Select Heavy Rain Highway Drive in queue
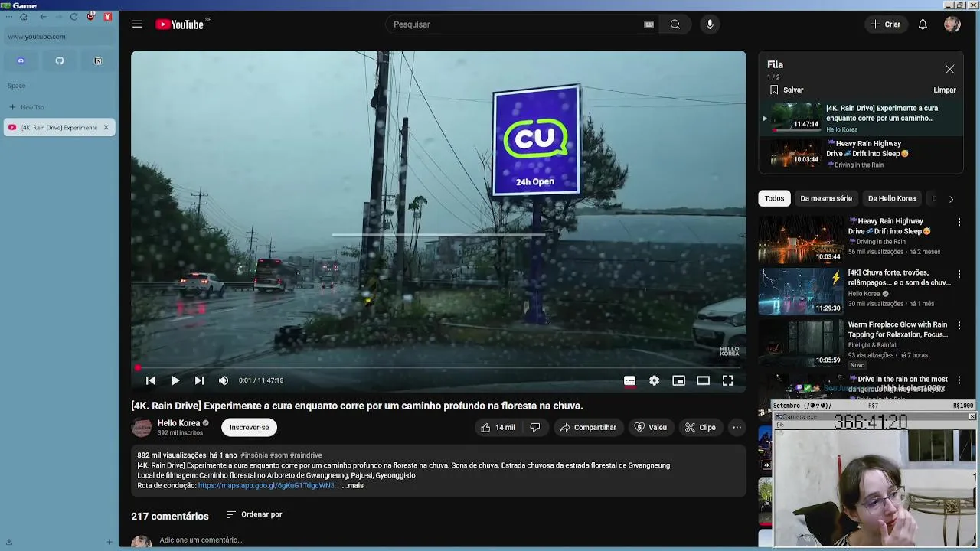The width and height of the screenshot is (980, 551). coord(861,154)
